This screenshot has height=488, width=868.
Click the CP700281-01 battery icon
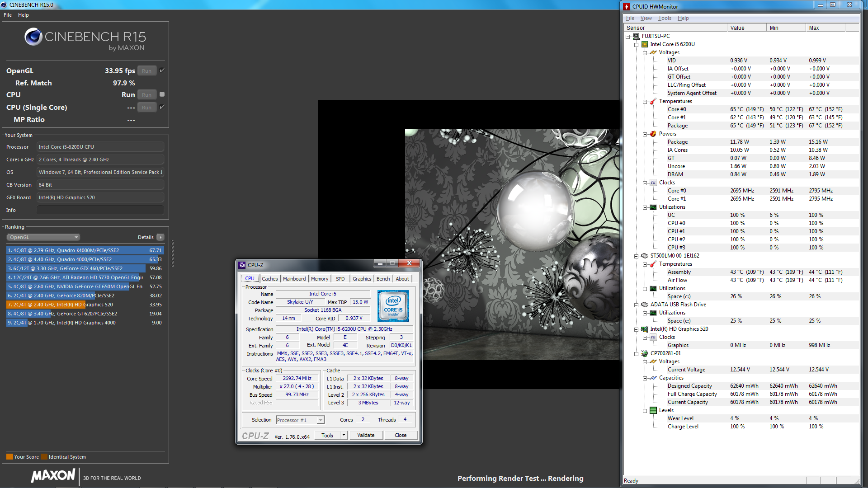(645, 353)
